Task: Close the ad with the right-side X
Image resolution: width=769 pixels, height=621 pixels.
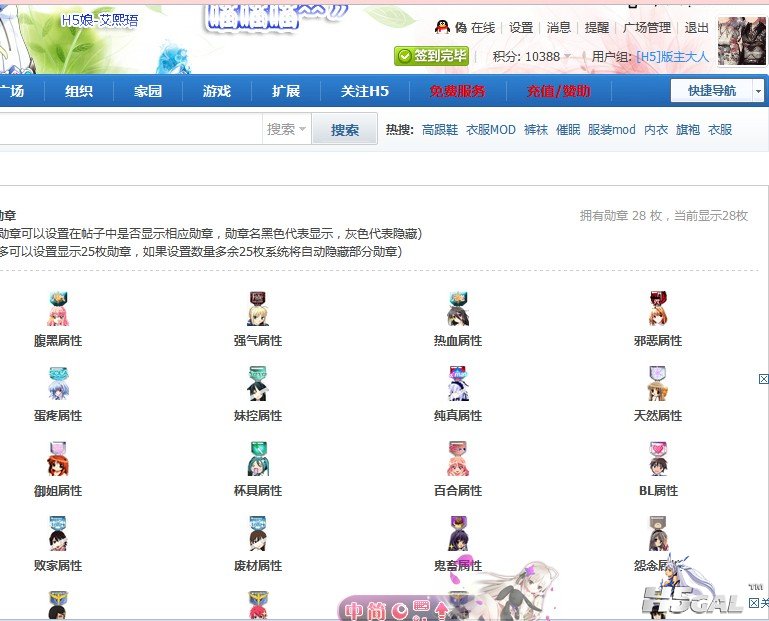Action: pos(763,379)
